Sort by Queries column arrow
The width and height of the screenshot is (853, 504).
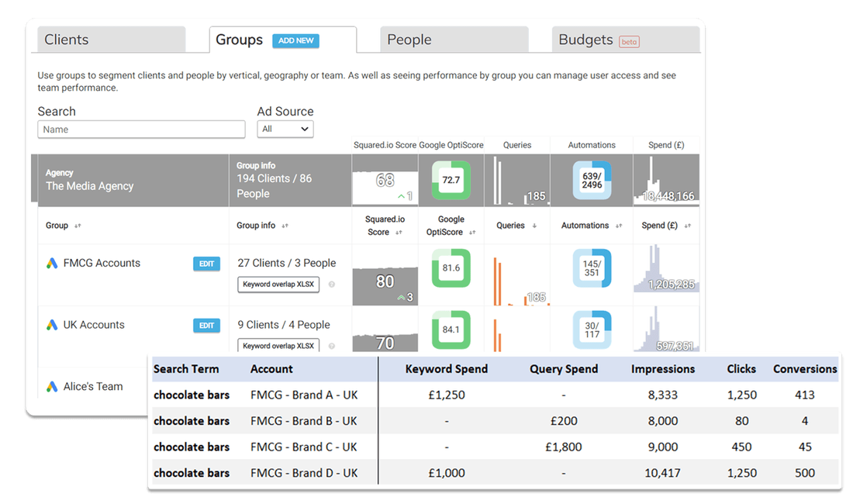coord(534,226)
